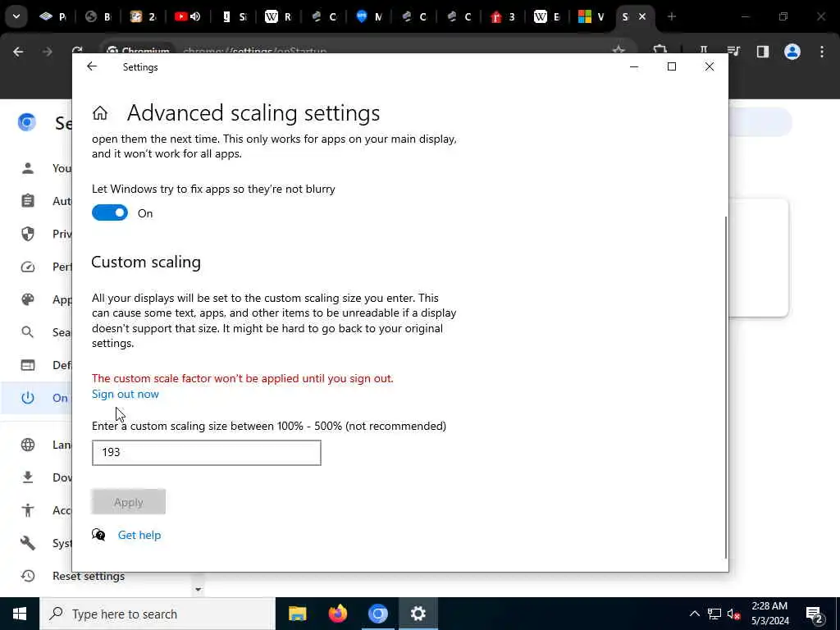Switch to the Microsoft tab labeled V
Viewport: 840px width, 630px height.
coord(591,16)
